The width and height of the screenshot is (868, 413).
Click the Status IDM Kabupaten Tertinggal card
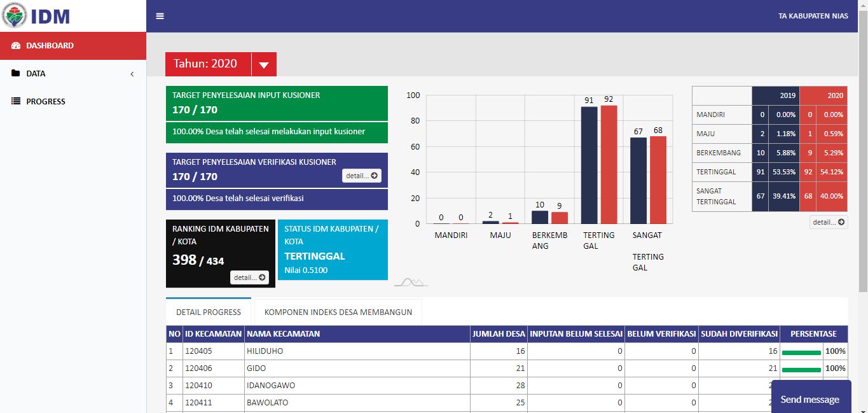(333, 249)
